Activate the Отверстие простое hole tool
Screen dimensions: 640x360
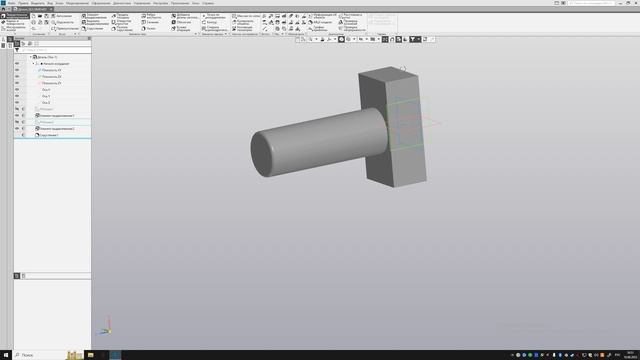coord(122,22)
